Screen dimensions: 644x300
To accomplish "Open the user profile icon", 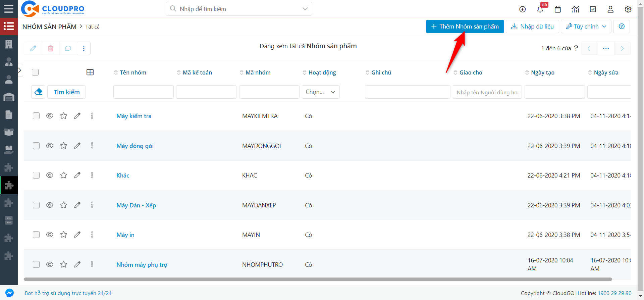I will click(610, 9).
